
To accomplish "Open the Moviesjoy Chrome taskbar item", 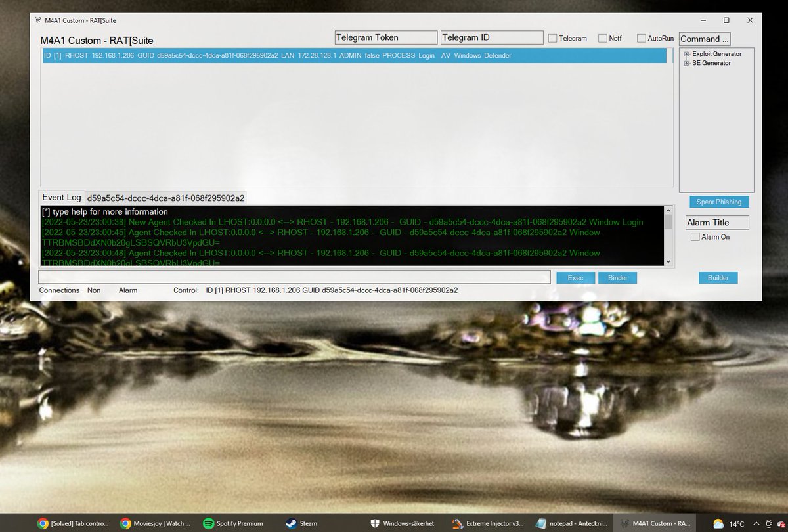I will coord(156,523).
